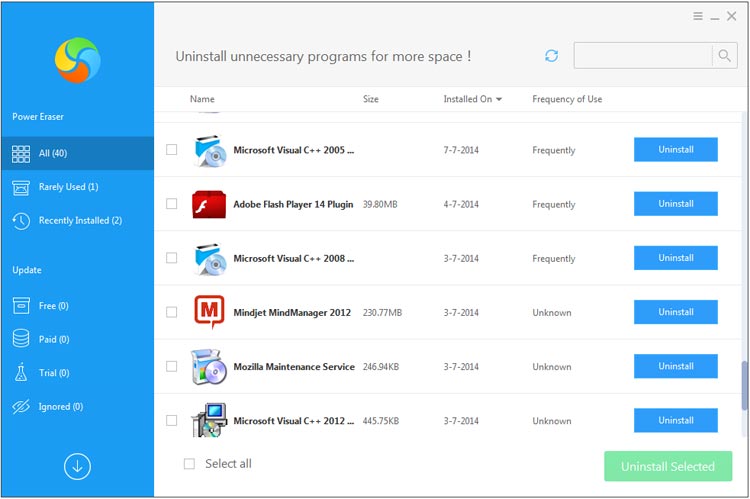Check Mozilla Maintenance Service checkbox
This screenshot has width=750, height=499.
pyautogui.click(x=172, y=366)
